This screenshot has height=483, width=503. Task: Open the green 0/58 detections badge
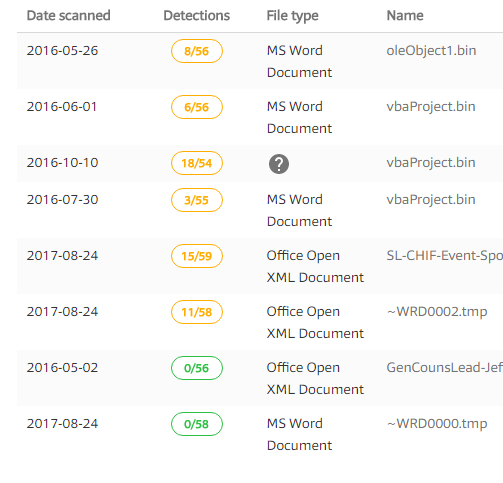click(197, 424)
